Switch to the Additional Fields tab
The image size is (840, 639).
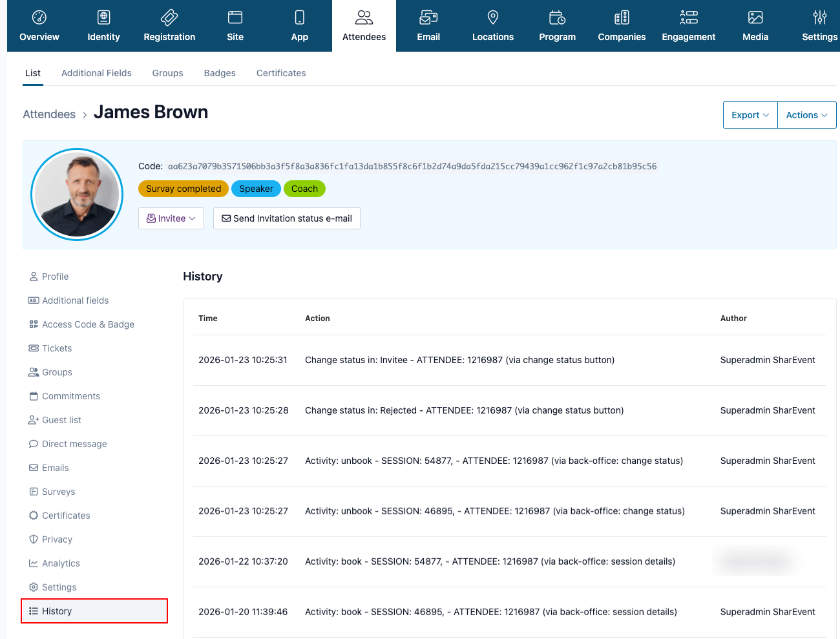[96, 73]
